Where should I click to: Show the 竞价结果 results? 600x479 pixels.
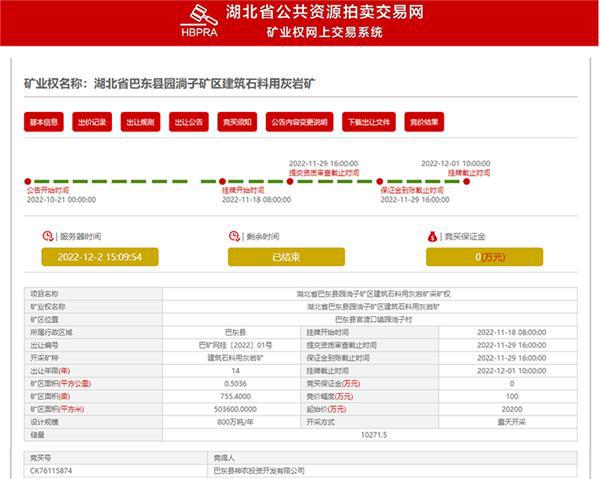pyautogui.click(x=423, y=122)
